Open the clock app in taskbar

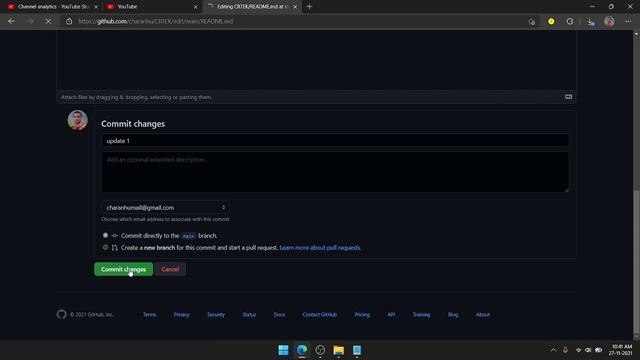320,350
